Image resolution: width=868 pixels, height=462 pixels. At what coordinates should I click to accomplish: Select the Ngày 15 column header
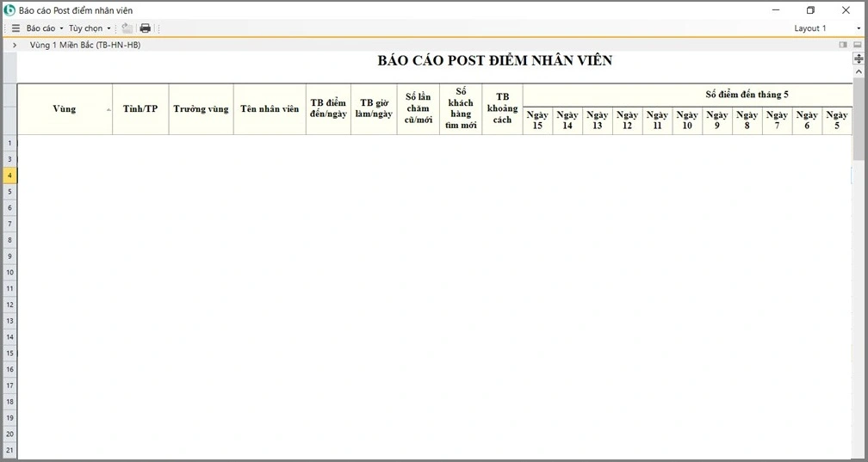pos(537,120)
